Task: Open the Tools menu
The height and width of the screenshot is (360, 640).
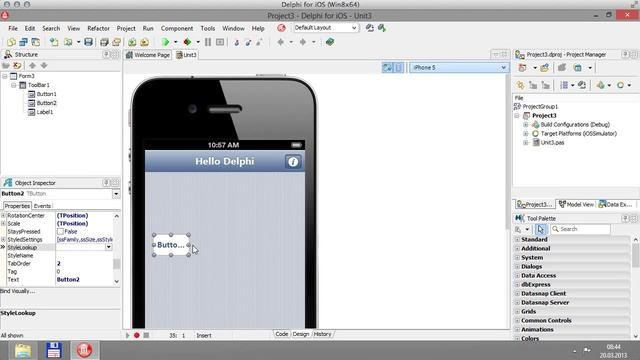Action: [x=208, y=28]
